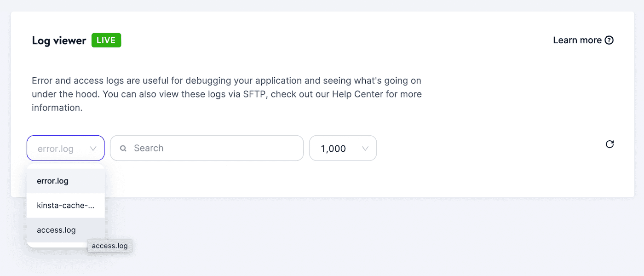
Task: Click the refresh logs icon
Action: (609, 144)
